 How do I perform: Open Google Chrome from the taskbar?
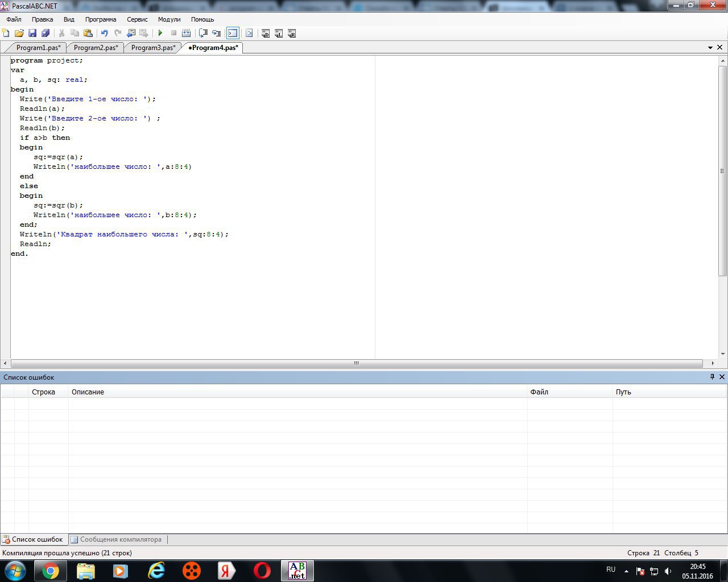[x=50, y=571]
